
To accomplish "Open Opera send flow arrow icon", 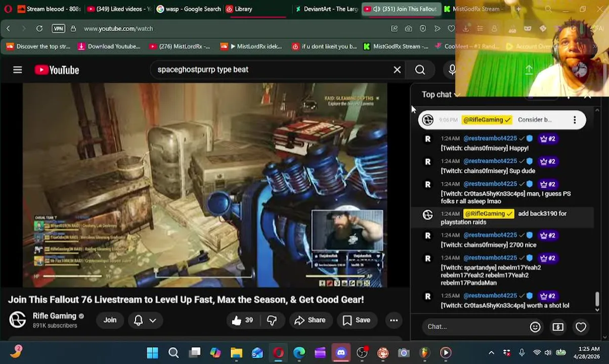I will (437, 29).
